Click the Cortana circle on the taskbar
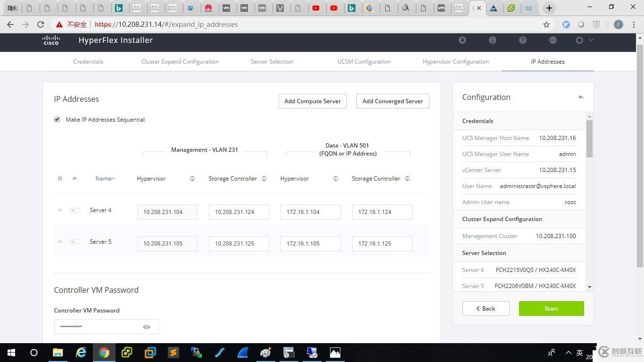The width and height of the screenshot is (644, 362). point(34,353)
